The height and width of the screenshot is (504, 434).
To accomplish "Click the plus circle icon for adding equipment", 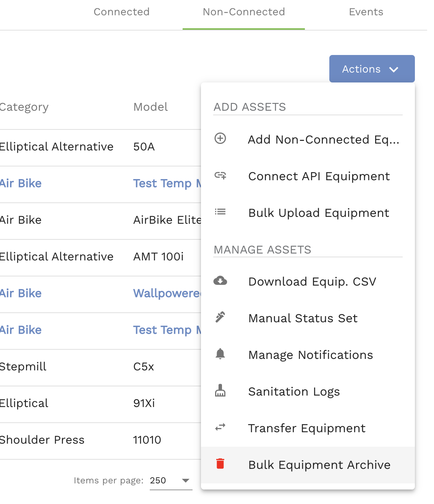I will pyautogui.click(x=220, y=138).
